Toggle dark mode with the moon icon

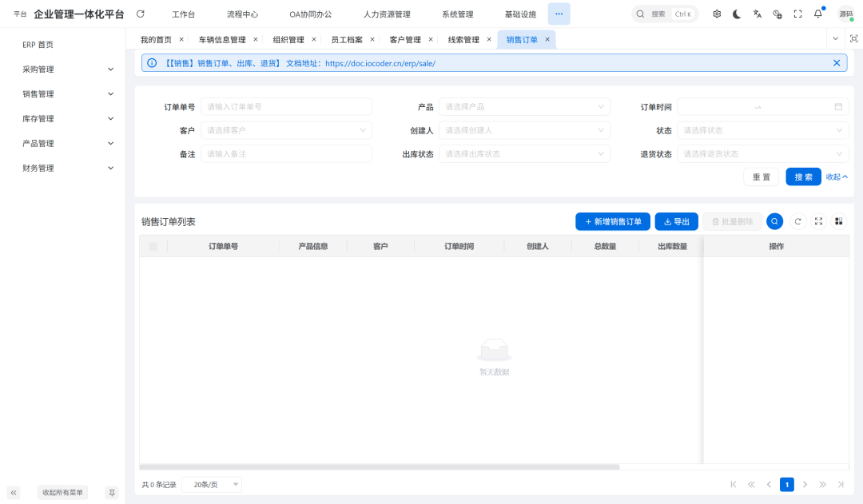tap(736, 14)
